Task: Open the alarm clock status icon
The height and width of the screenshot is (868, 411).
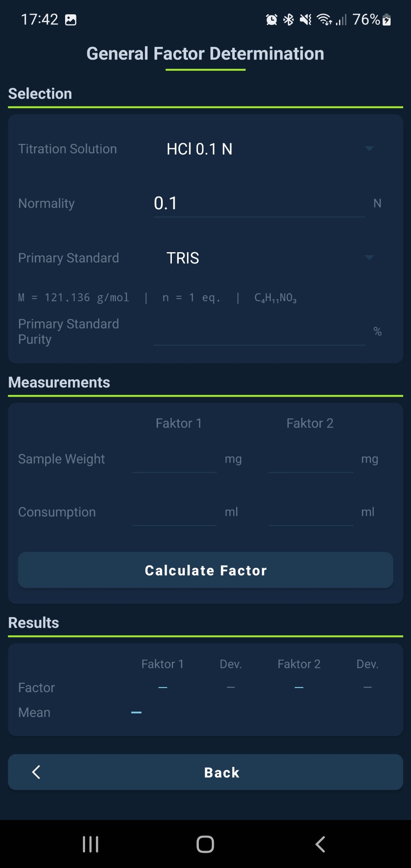Action: [272, 20]
